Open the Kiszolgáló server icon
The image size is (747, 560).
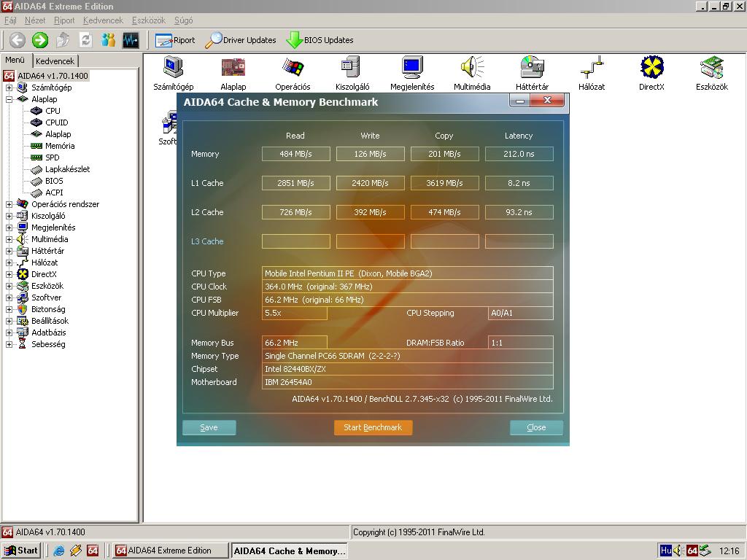352,74
